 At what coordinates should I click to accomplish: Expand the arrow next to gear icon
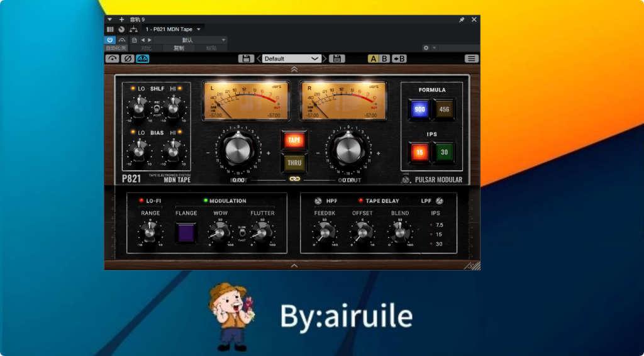click(434, 48)
